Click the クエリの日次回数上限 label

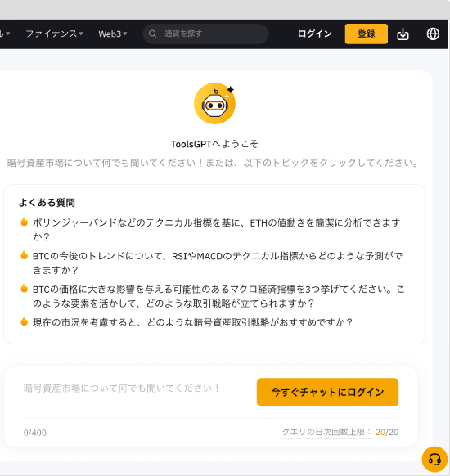pos(326,432)
